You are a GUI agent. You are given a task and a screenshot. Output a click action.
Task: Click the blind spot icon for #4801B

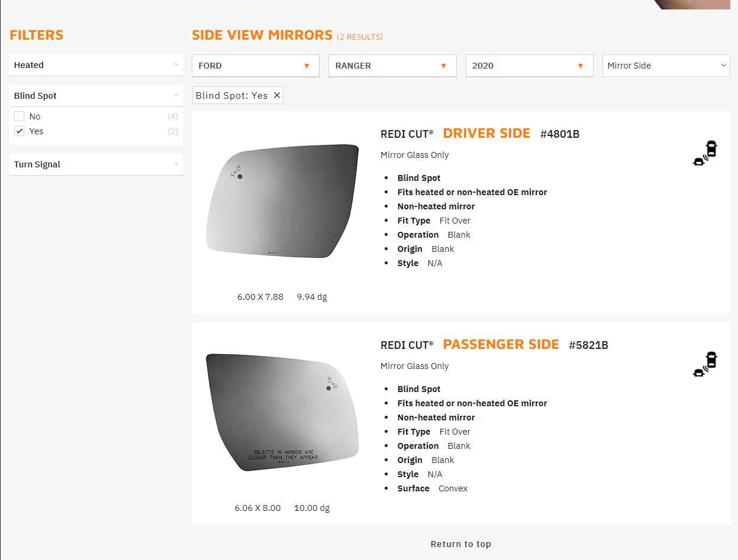click(705, 153)
